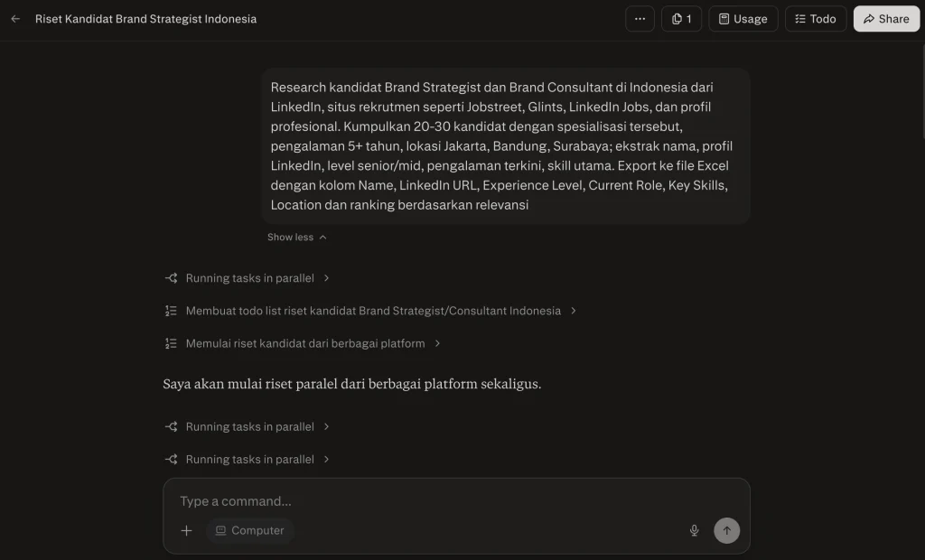Activate the microphone for voice input
Screen dimensions: 925x560
(694, 530)
